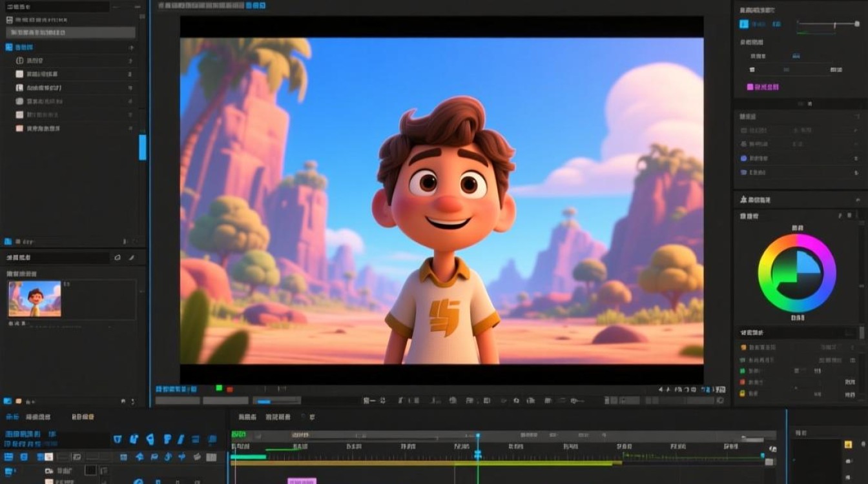Click the highlighted gray bar in the project panel
The width and height of the screenshot is (868, 484).
(x=71, y=32)
